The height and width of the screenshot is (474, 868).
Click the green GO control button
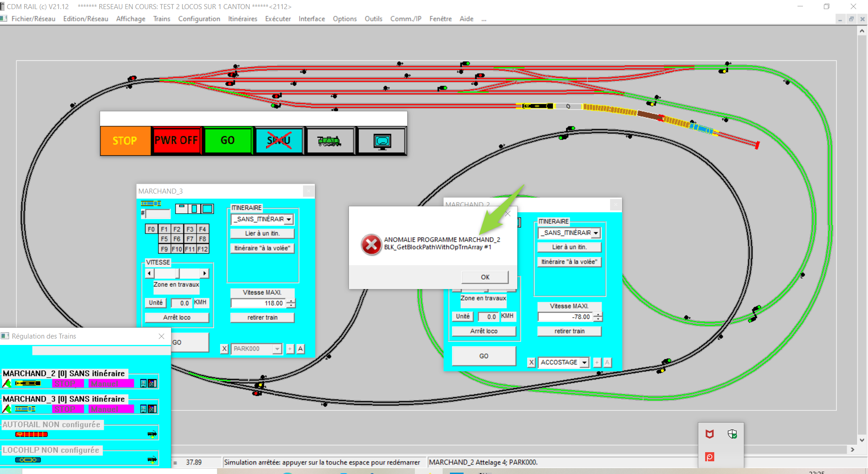tap(228, 141)
